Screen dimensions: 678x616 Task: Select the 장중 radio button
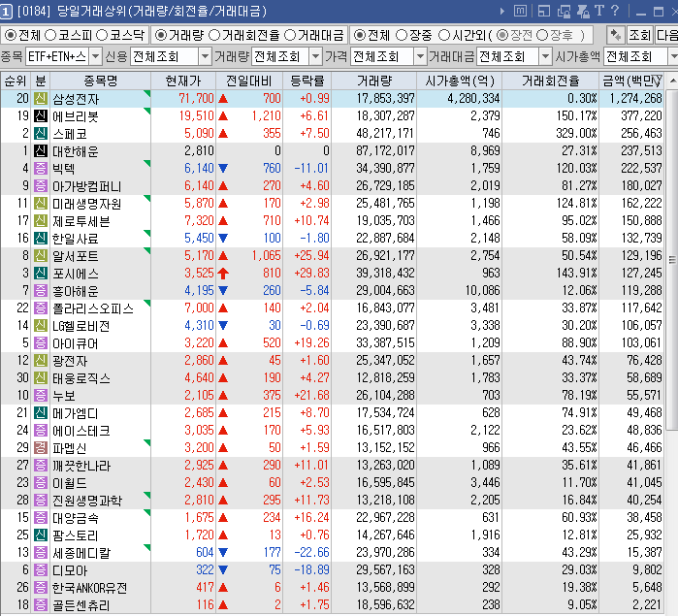[x=402, y=35]
